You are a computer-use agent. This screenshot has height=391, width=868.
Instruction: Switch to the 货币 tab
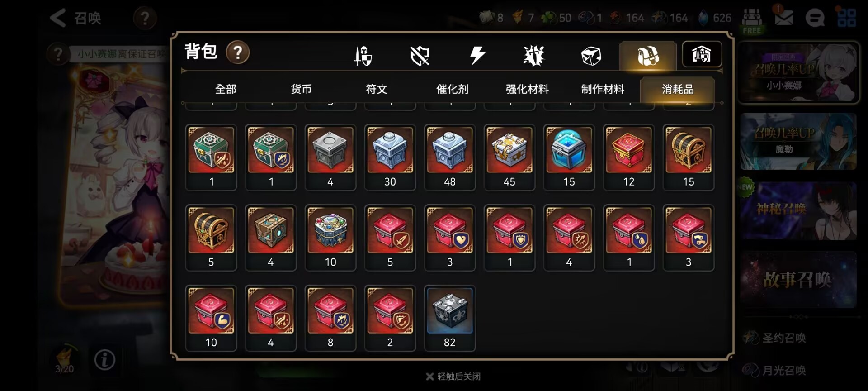coord(301,89)
